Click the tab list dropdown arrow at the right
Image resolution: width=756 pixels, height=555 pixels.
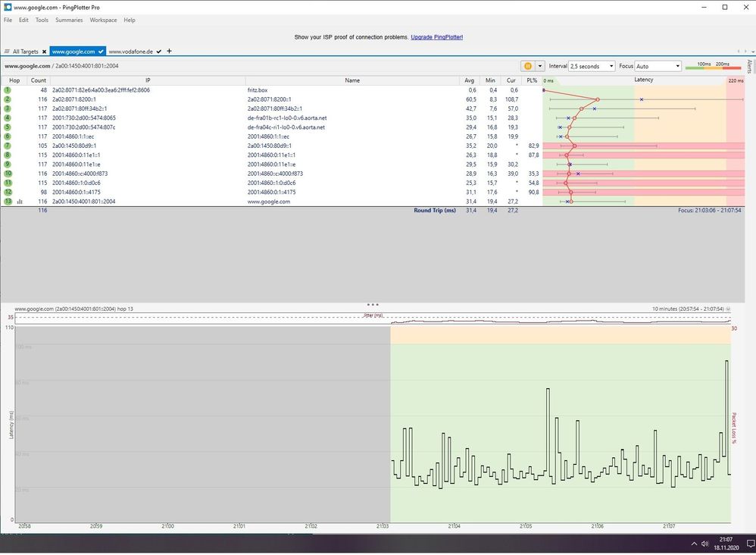752,51
